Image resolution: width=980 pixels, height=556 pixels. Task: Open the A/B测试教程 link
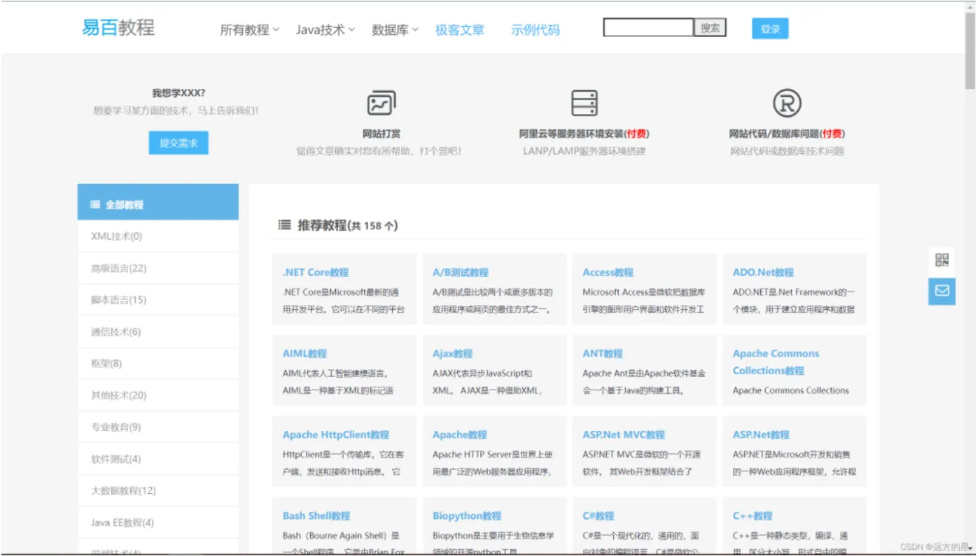[x=461, y=272]
